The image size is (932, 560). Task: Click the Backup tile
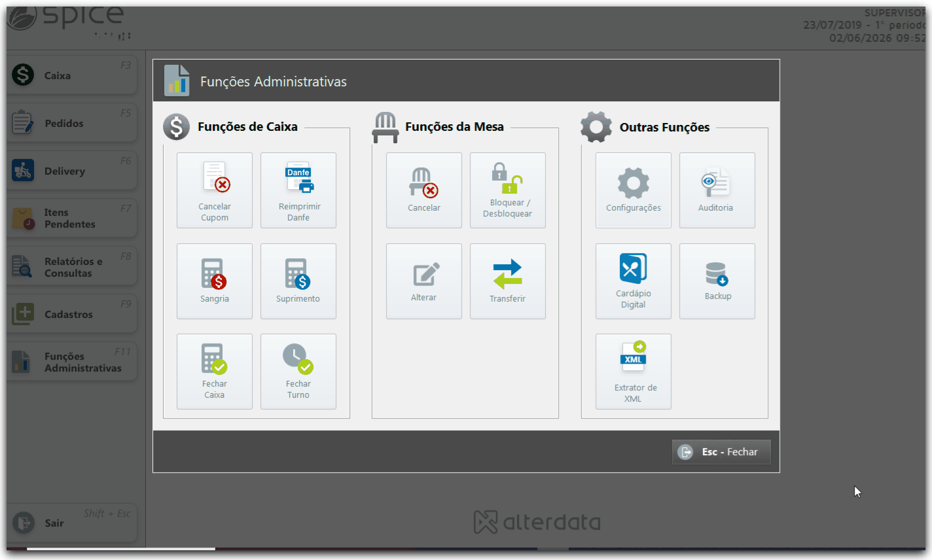click(717, 281)
